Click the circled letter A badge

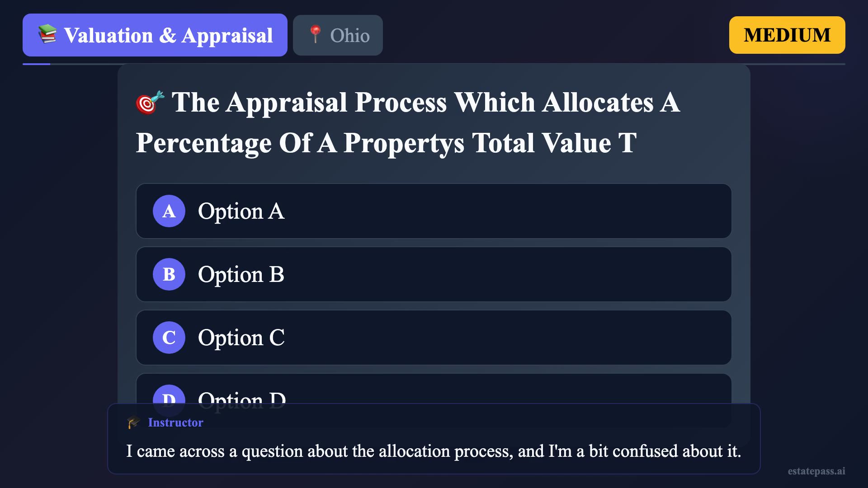(x=169, y=211)
